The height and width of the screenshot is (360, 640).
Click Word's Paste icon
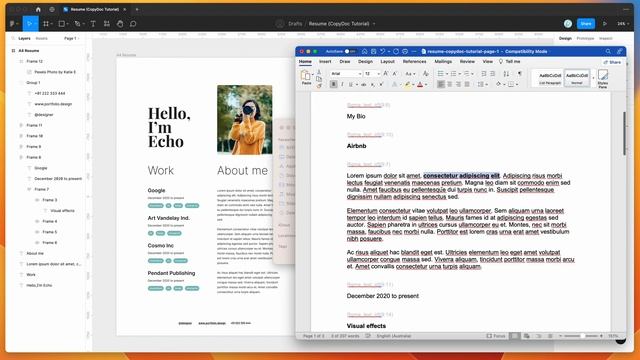[x=306, y=77]
